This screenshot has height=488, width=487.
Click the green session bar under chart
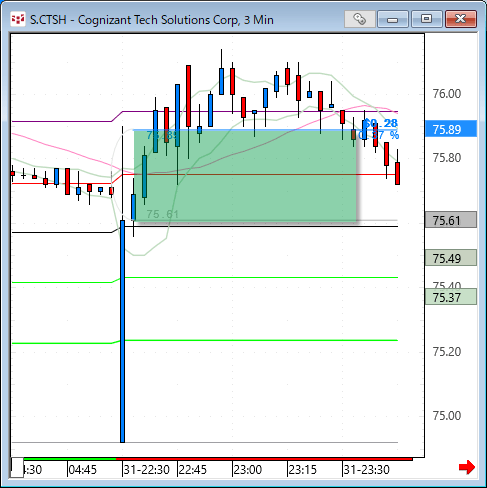coord(70,459)
